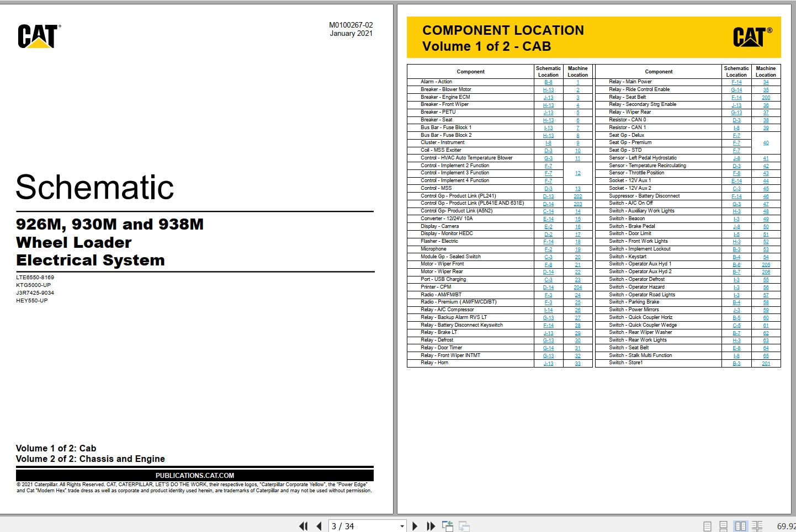Open machine location 61 for Quick Coupler Wedge
Viewport: 796px width, 532px height.
click(766, 326)
